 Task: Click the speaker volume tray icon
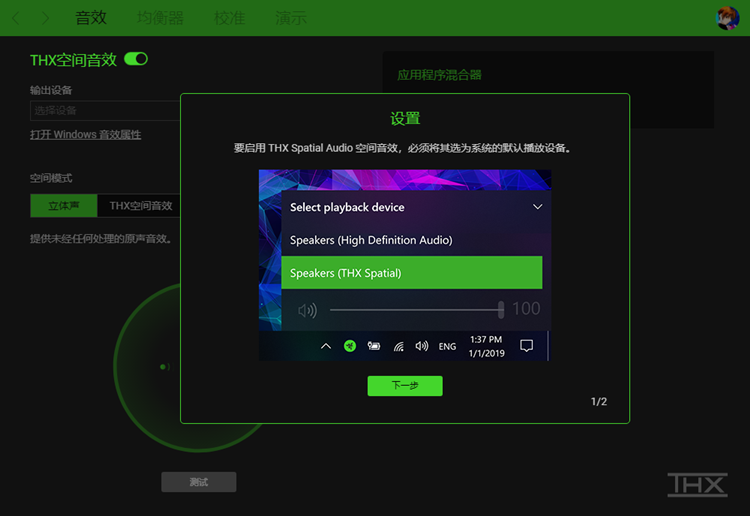[421, 346]
